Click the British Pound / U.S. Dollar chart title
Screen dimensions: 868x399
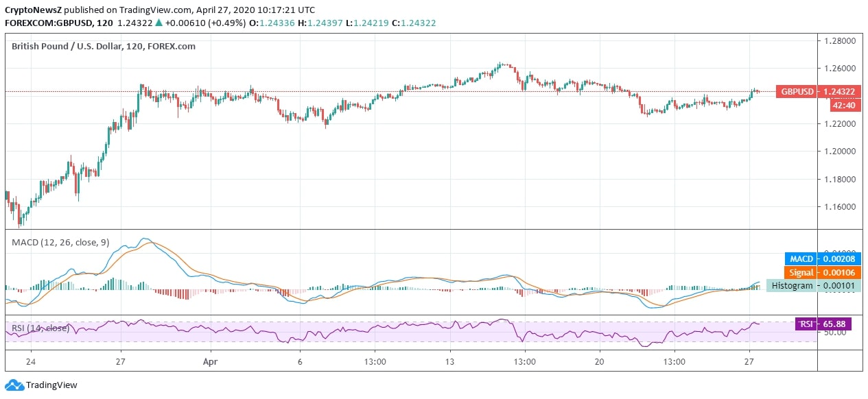click(x=104, y=46)
